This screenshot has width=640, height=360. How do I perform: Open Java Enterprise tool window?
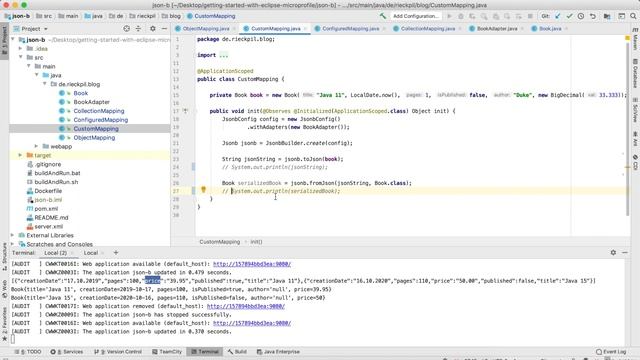coord(279,351)
